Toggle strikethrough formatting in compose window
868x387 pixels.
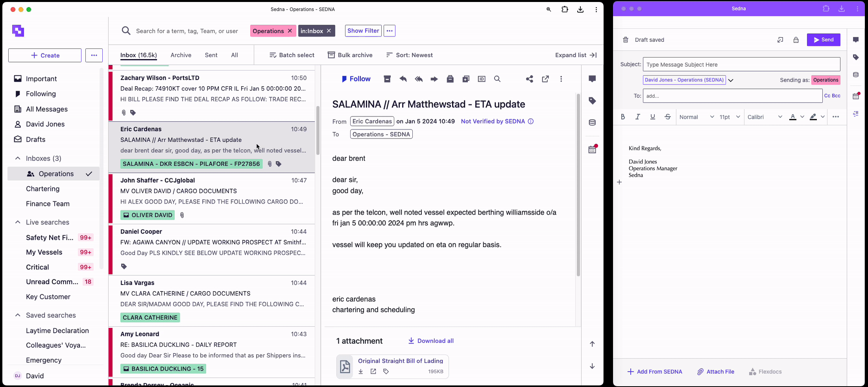coord(668,117)
